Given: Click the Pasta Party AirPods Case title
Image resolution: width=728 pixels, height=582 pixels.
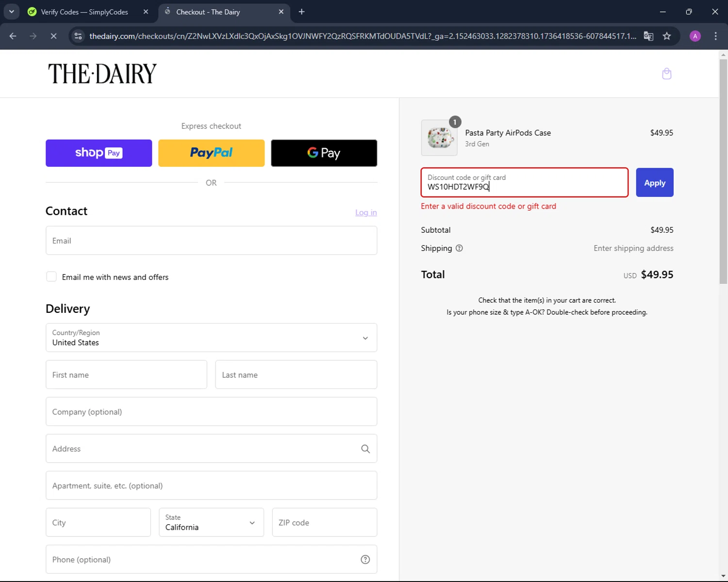Looking at the screenshot, I should pyautogui.click(x=508, y=133).
